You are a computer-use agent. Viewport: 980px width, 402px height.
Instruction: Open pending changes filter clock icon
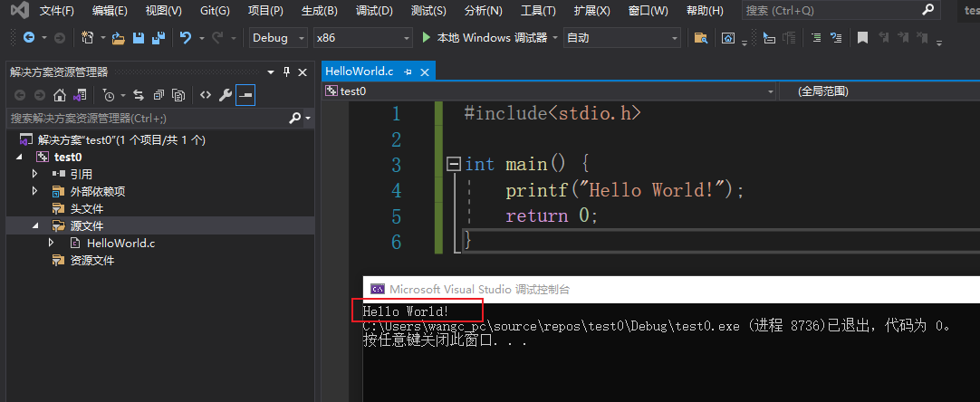pyautogui.click(x=109, y=95)
